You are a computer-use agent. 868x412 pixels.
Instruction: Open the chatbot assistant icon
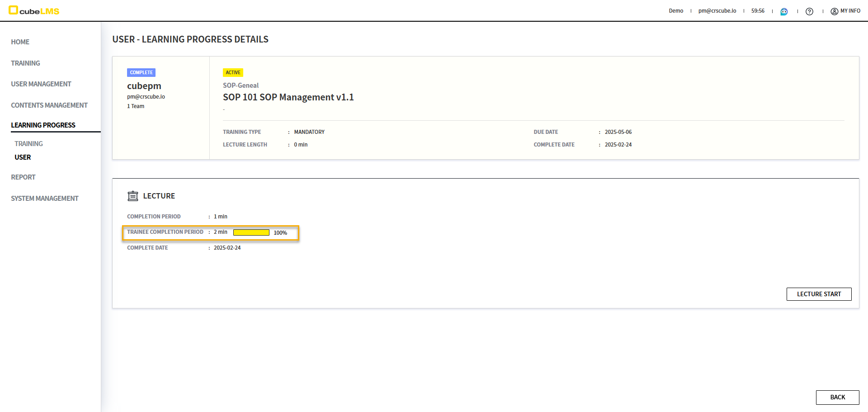pos(784,11)
